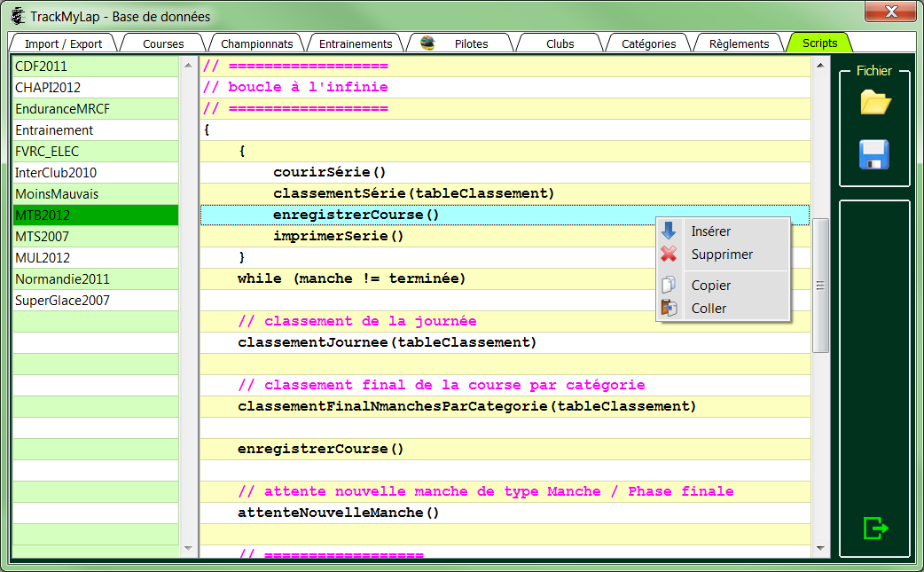Save script with the floppy disk icon
The image size is (924, 572).
874,155
